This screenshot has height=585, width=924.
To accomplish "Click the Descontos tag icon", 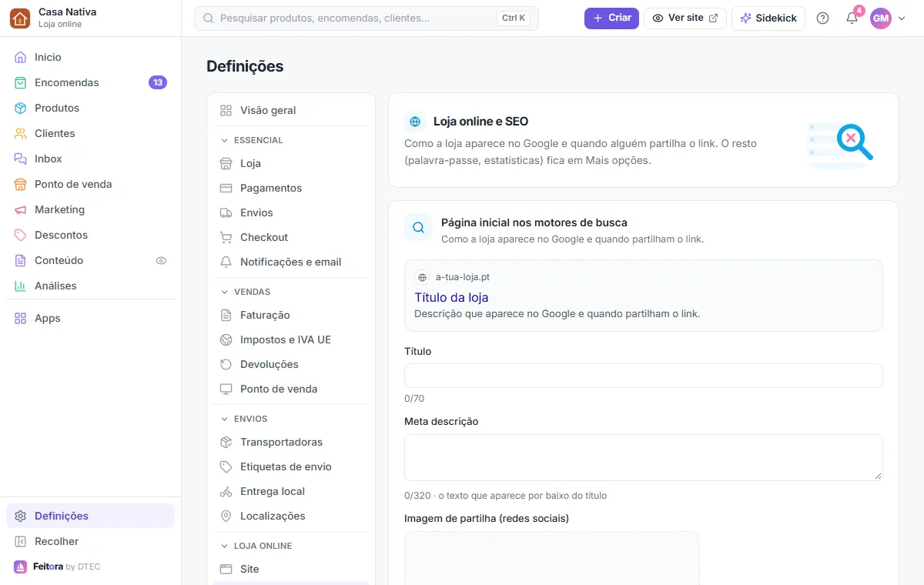I will point(20,235).
